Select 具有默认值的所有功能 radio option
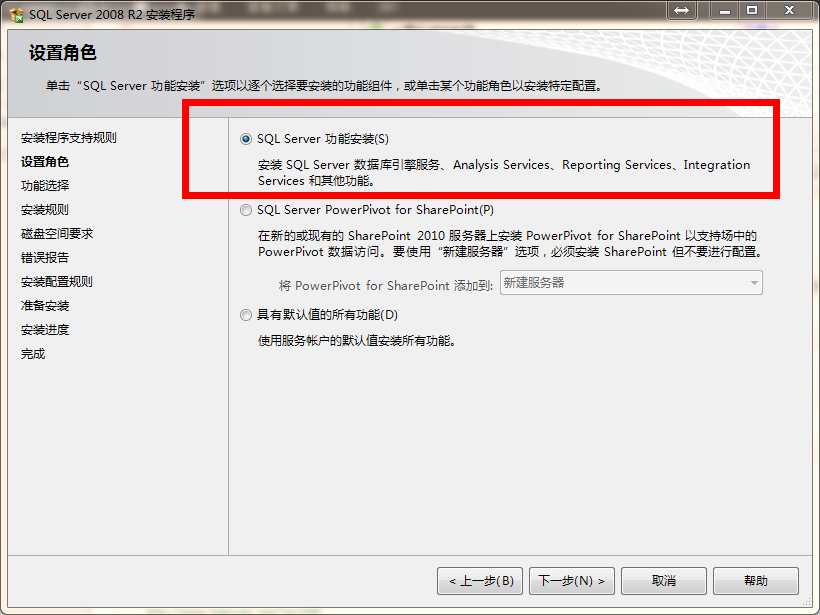820x615 pixels. (x=245, y=315)
